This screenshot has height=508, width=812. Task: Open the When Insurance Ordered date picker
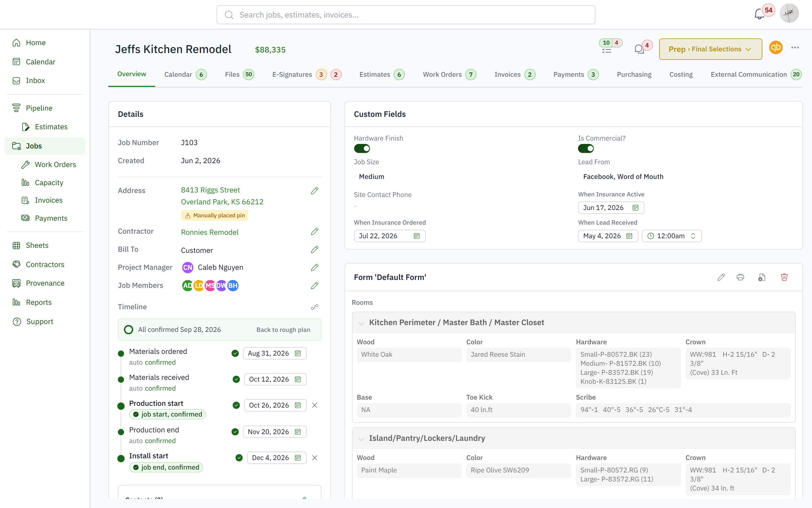390,236
